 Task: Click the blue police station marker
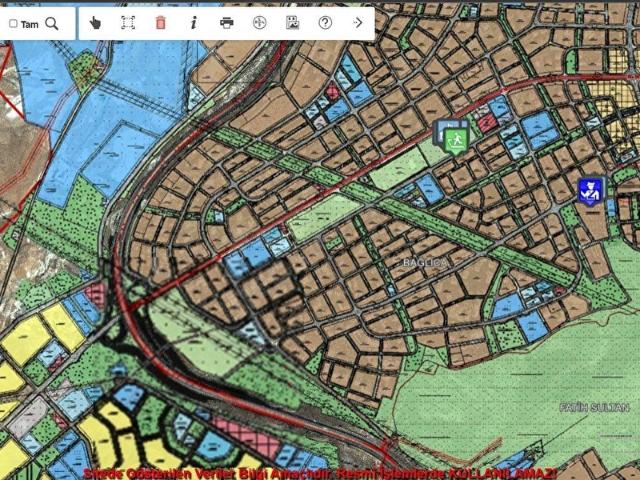(x=590, y=191)
